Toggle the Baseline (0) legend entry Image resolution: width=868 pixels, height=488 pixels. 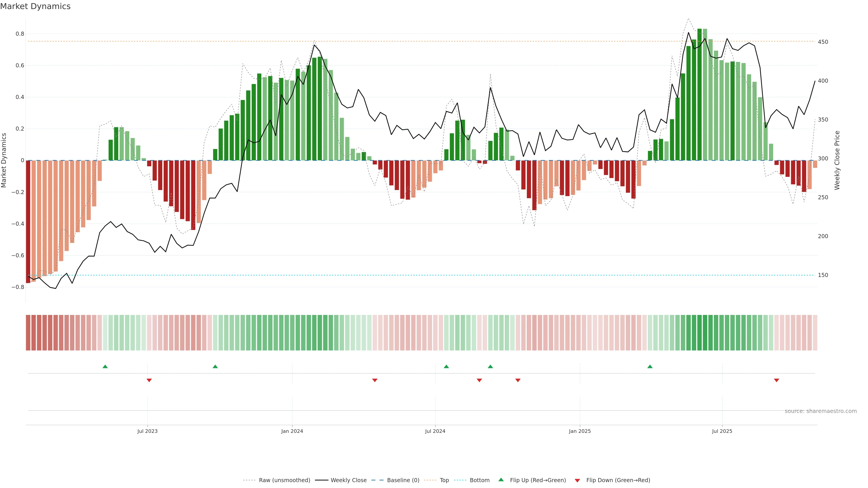(403, 480)
